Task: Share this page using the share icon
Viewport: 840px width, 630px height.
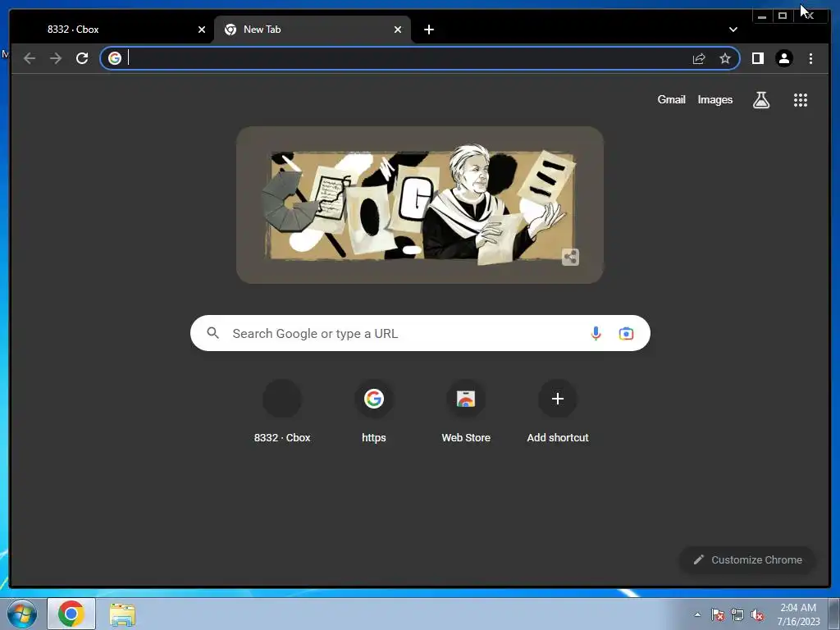Action: pyautogui.click(x=699, y=58)
